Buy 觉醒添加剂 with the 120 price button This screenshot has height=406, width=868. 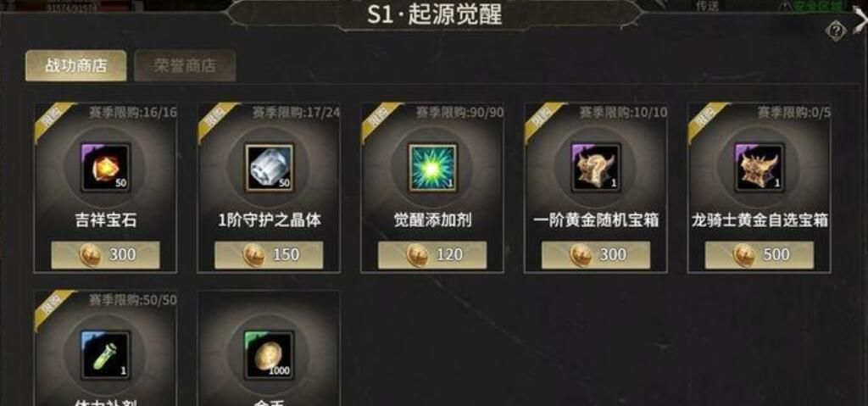[432, 255]
